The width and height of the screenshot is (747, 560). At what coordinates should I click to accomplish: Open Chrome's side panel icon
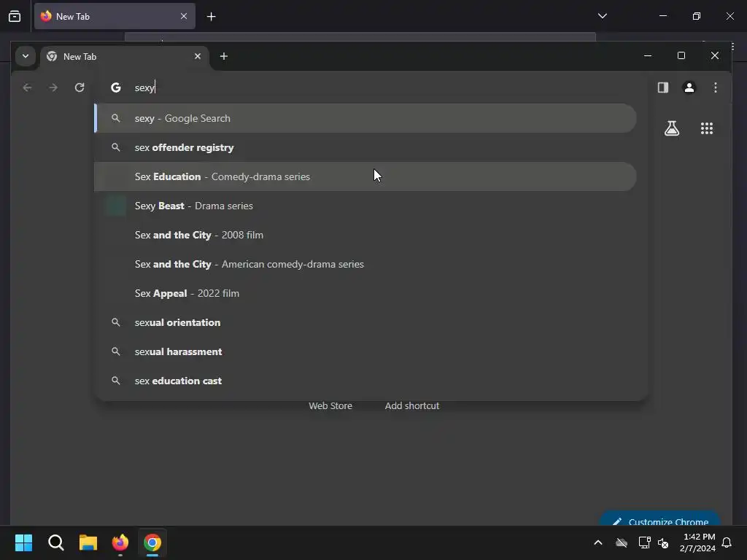click(662, 87)
